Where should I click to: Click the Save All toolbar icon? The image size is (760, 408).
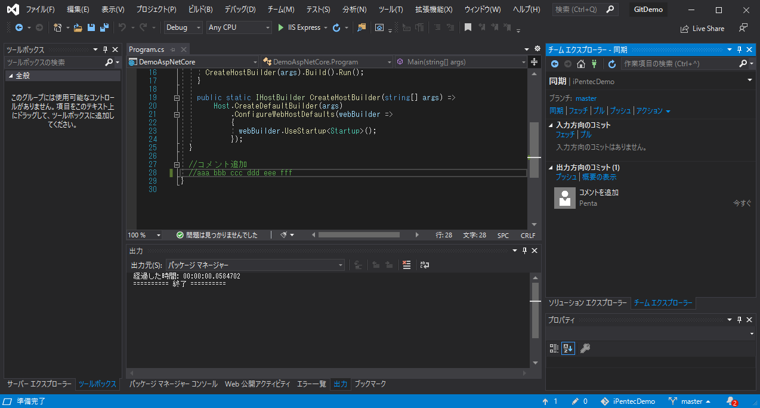tap(104, 28)
